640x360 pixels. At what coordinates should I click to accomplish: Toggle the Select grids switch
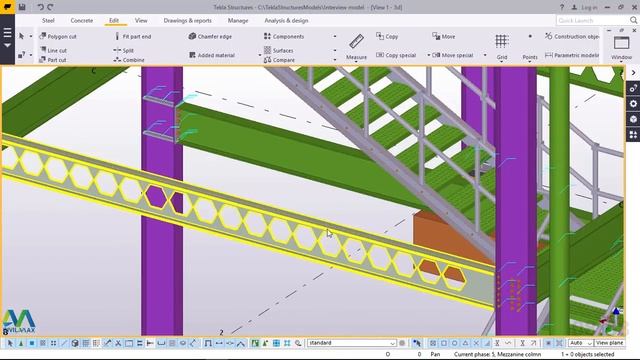click(86, 343)
